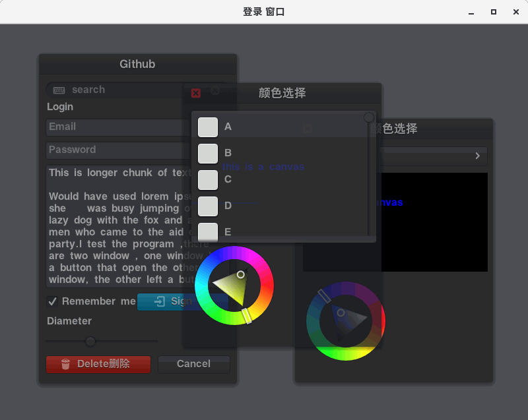Clear the Github search field with the round X
The height and width of the screenshot is (420, 528).
[x=215, y=90]
